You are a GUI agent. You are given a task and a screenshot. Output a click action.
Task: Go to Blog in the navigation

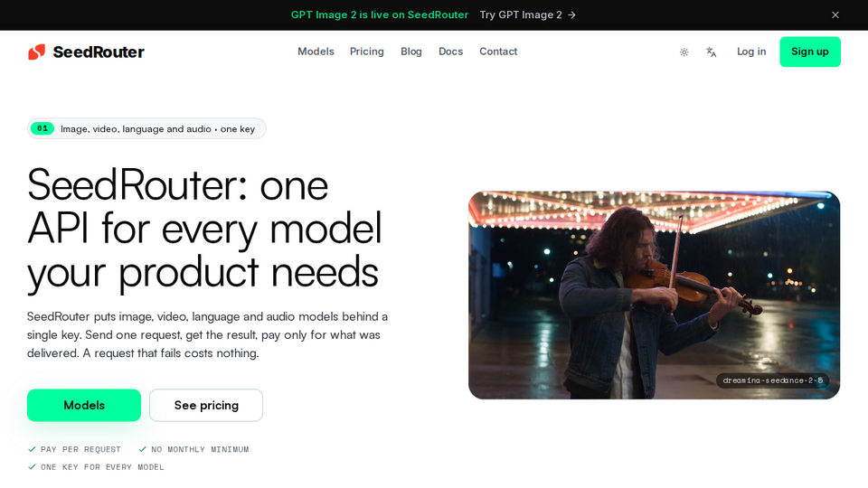pos(411,52)
